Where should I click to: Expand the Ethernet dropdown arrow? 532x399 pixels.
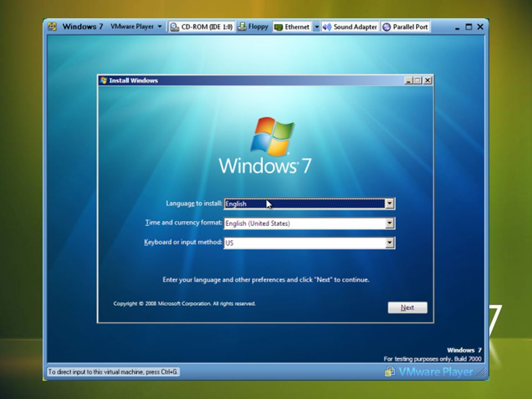(x=316, y=27)
